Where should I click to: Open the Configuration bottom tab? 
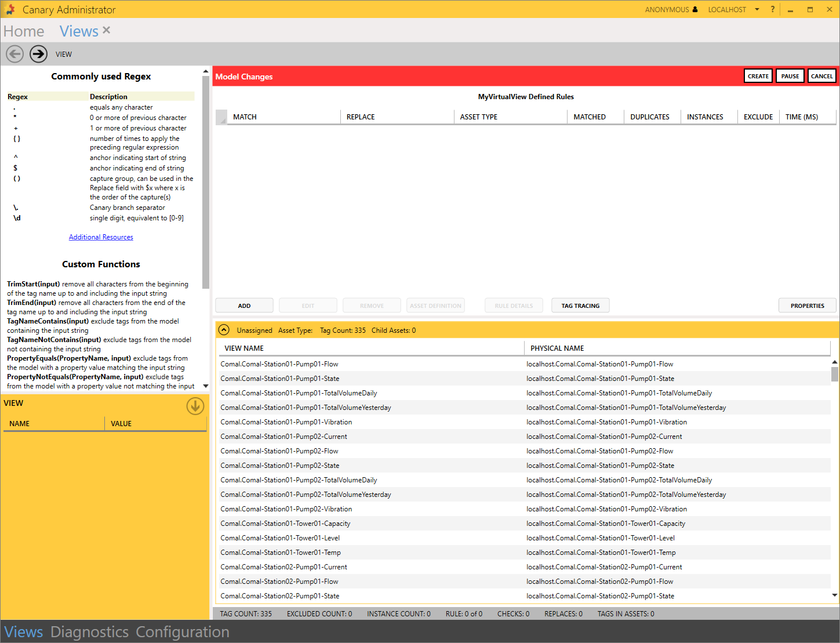click(183, 631)
